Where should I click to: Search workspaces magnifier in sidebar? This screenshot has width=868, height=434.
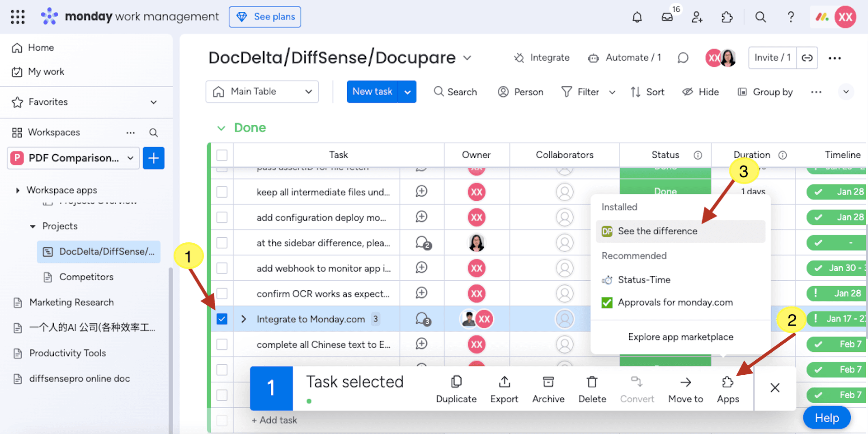[x=153, y=132]
